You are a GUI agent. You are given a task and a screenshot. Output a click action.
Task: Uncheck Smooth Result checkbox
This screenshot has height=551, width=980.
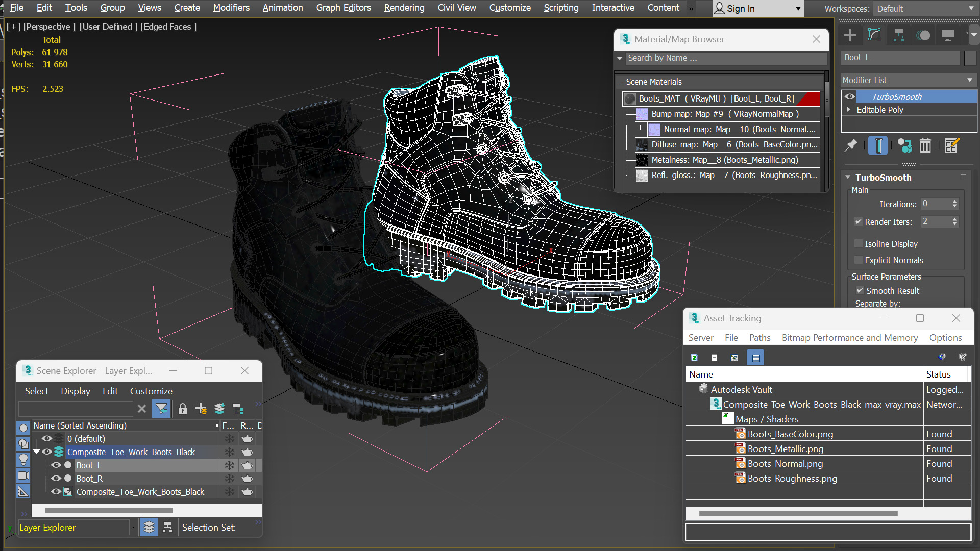(x=860, y=291)
